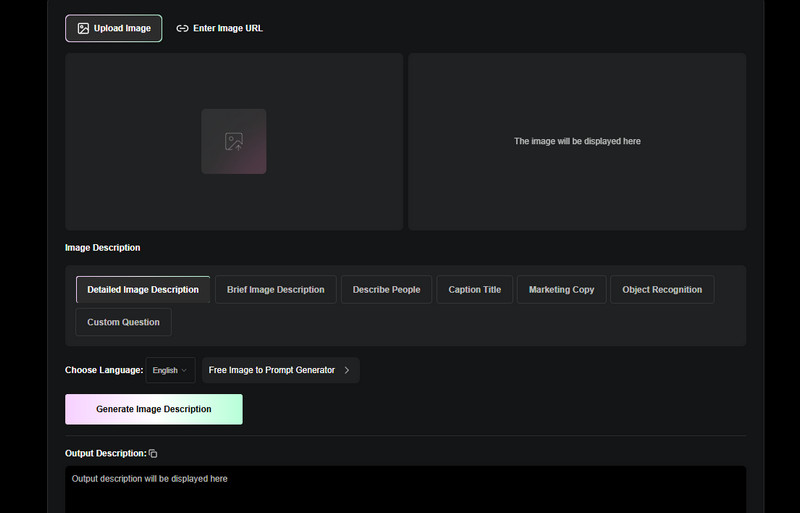800x513 pixels.
Task: Switch to the Enter Image URL tab
Action: 220,29
